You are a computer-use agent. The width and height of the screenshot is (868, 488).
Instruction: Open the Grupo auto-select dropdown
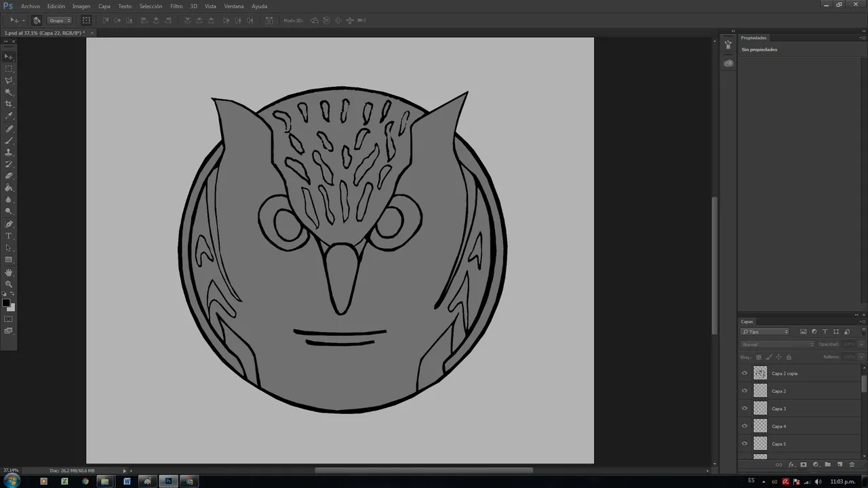[x=60, y=20]
